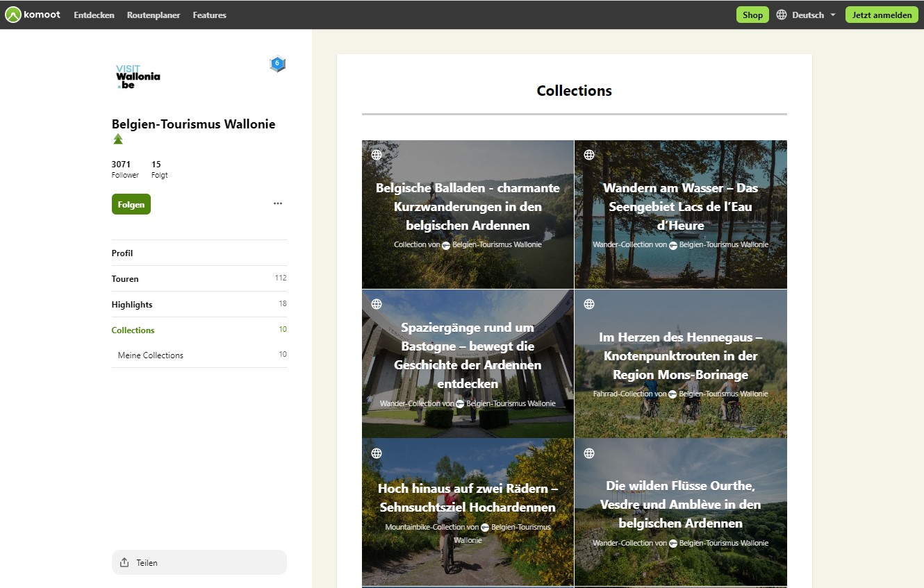Click the green tree icon under profile name

(x=118, y=140)
